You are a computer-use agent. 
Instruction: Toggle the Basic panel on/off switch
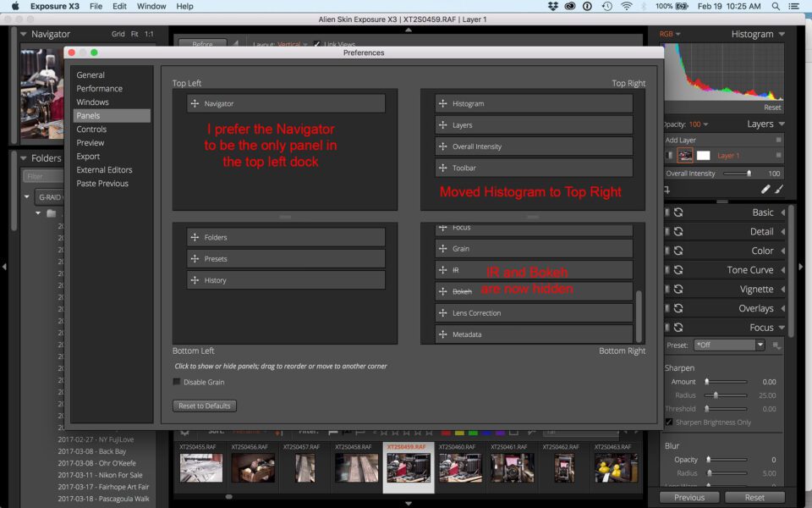(x=667, y=213)
